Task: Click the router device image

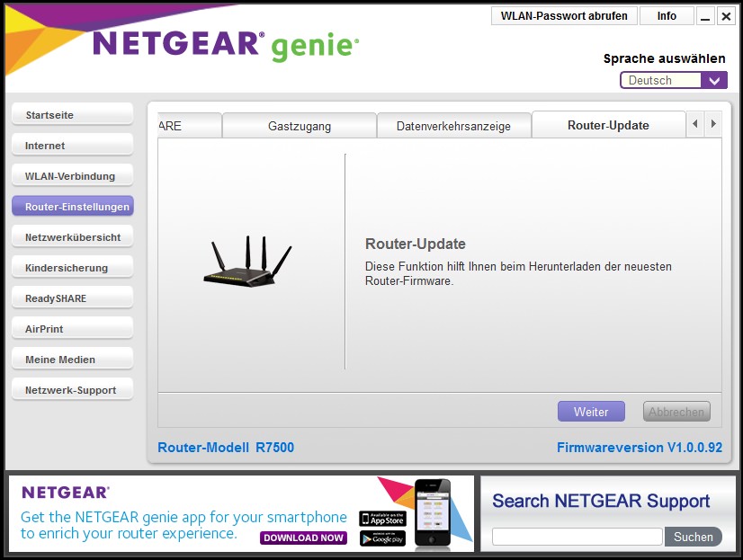Action: click(x=248, y=261)
